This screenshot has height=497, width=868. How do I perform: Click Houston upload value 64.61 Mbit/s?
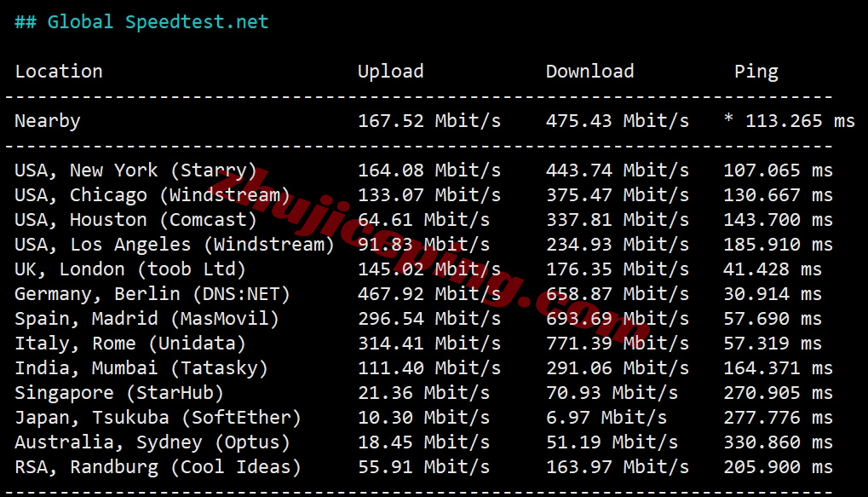(424, 220)
